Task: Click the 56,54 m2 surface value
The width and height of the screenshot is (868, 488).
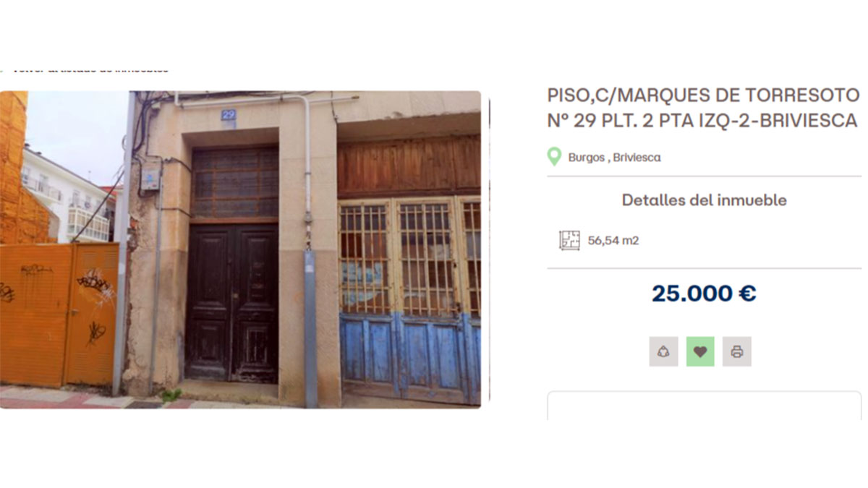Action: tap(613, 241)
